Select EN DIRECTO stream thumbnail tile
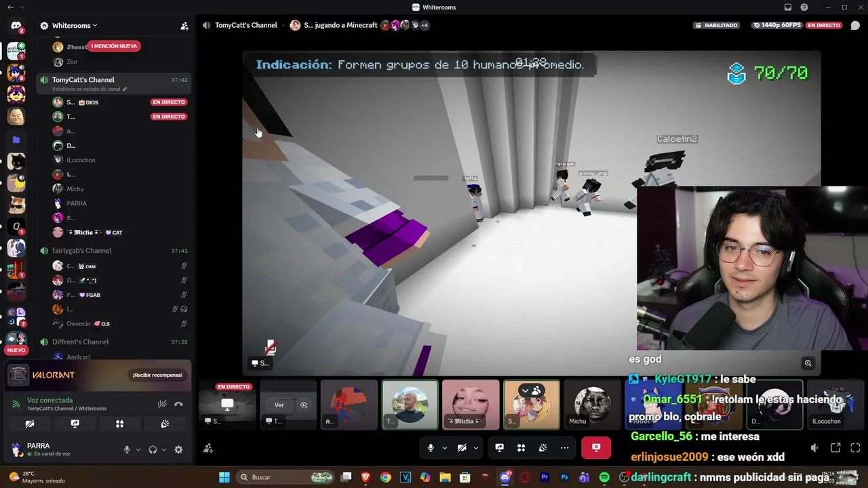This screenshot has width=868, height=488. coord(227,405)
